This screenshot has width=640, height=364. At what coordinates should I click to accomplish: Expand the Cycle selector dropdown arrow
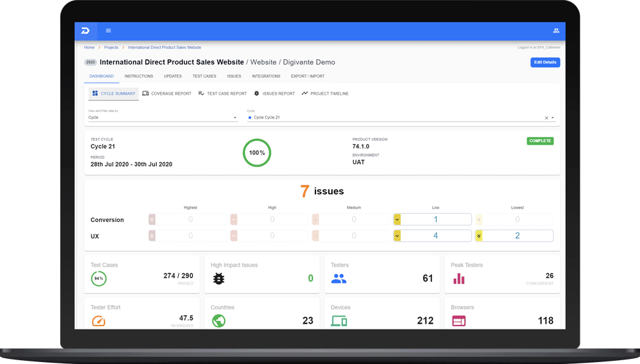(553, 118)
